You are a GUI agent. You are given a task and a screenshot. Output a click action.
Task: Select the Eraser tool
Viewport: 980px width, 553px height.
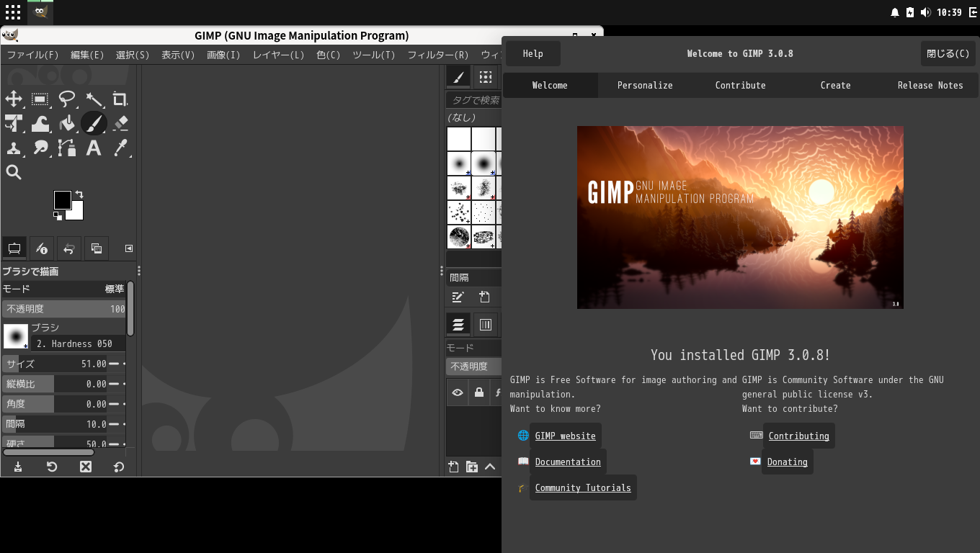tap(120, 124)
